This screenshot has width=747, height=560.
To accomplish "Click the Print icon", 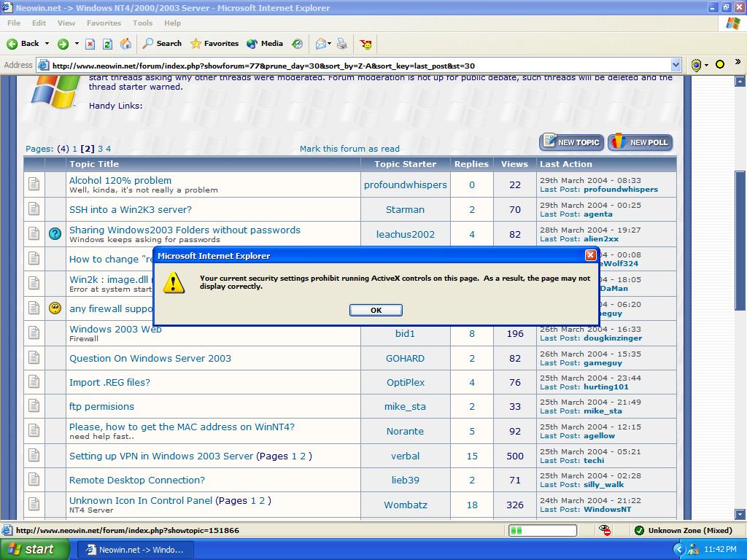I will (341, 44).
